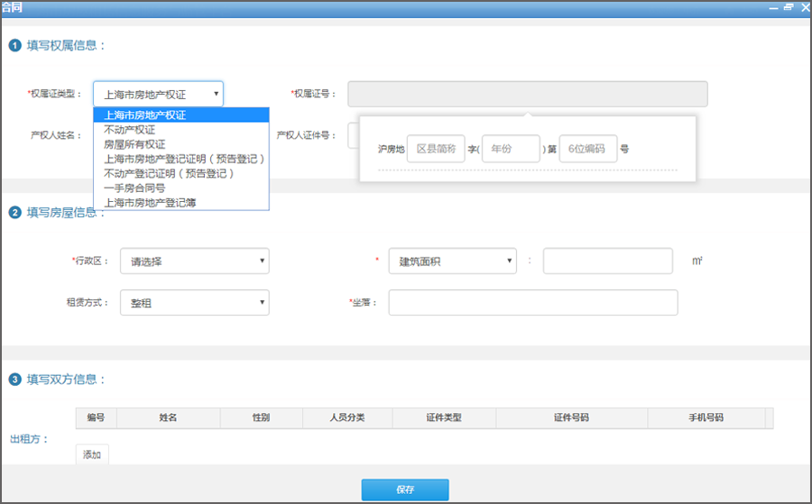Click the 姓名 column header
Screen dimensions: 812x504
tap(169, 417)
